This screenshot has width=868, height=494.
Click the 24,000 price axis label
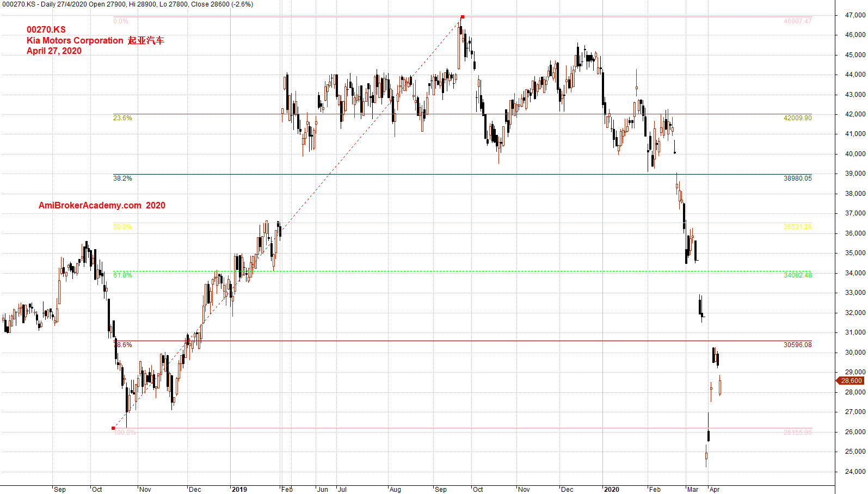point(855,472)
